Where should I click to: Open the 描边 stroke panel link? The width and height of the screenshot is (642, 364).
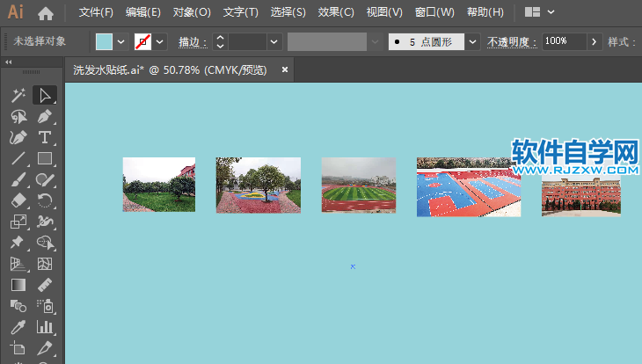[193, 42]
